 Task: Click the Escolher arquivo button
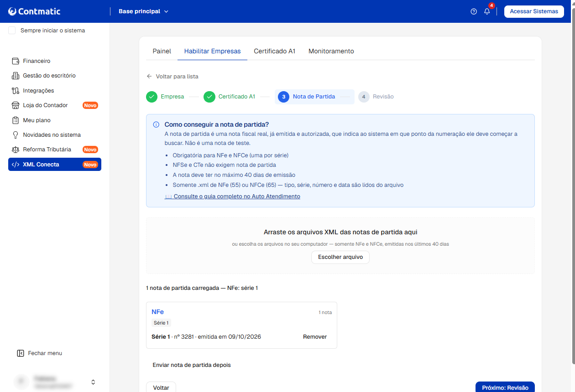(340, 257)
